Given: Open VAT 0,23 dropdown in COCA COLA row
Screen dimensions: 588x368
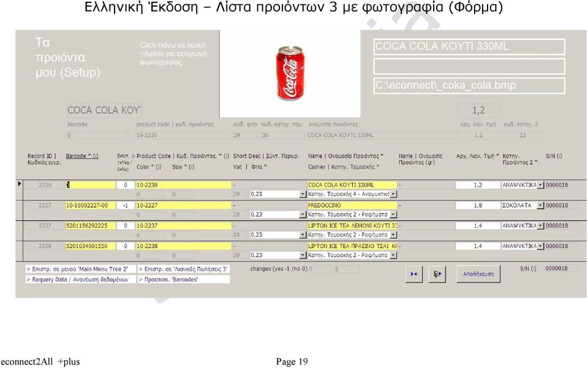Looking at the screenshot, I should (303, 194).
